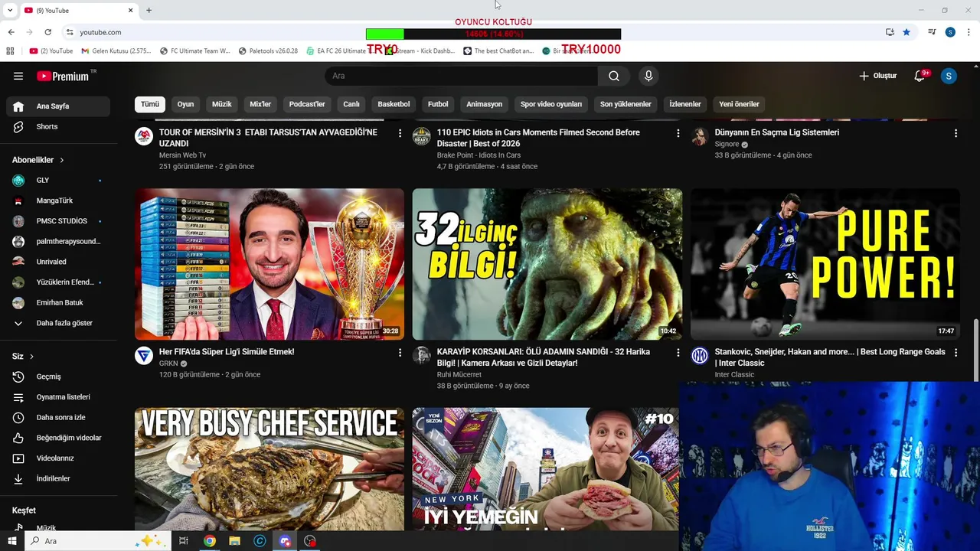980x551 pixels.
Task: Go back in browser history
Action: tap(11, 32)
